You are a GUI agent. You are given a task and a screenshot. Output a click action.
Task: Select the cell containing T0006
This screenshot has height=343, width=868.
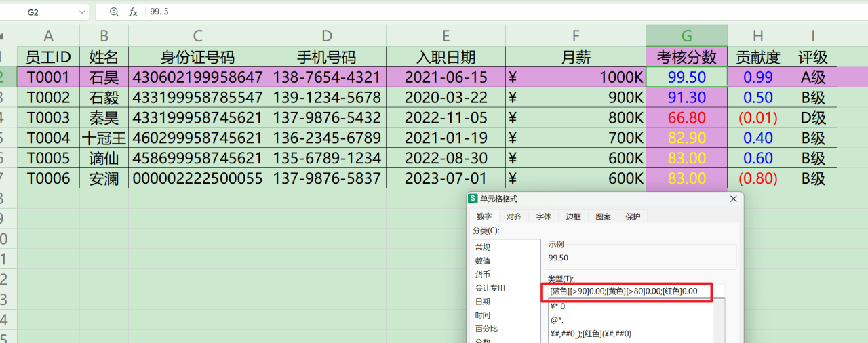click(x=48, y=178)
